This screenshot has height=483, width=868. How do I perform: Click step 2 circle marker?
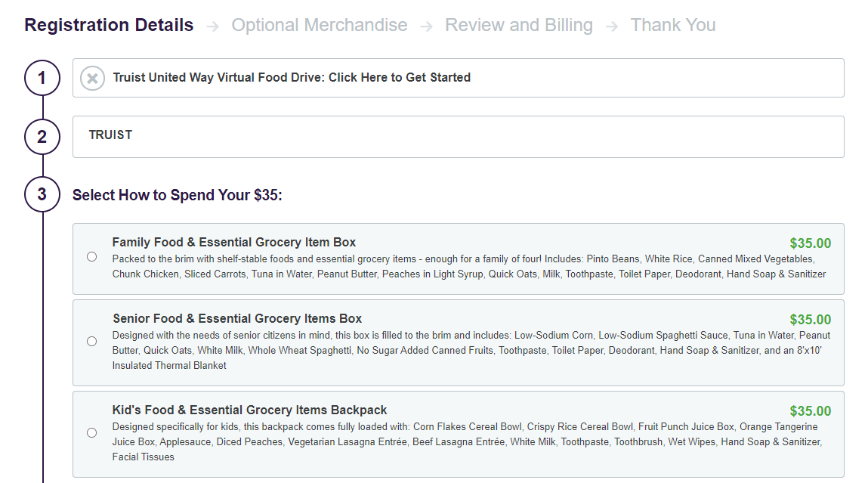click(42, 136)
